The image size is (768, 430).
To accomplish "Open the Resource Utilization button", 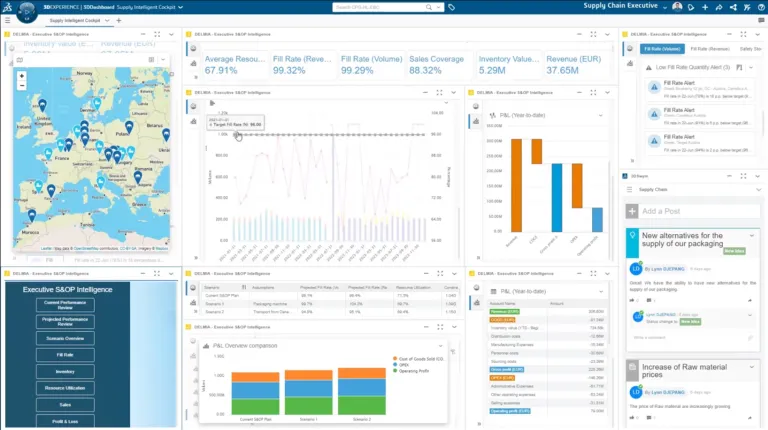I will [x=65, y=388].
